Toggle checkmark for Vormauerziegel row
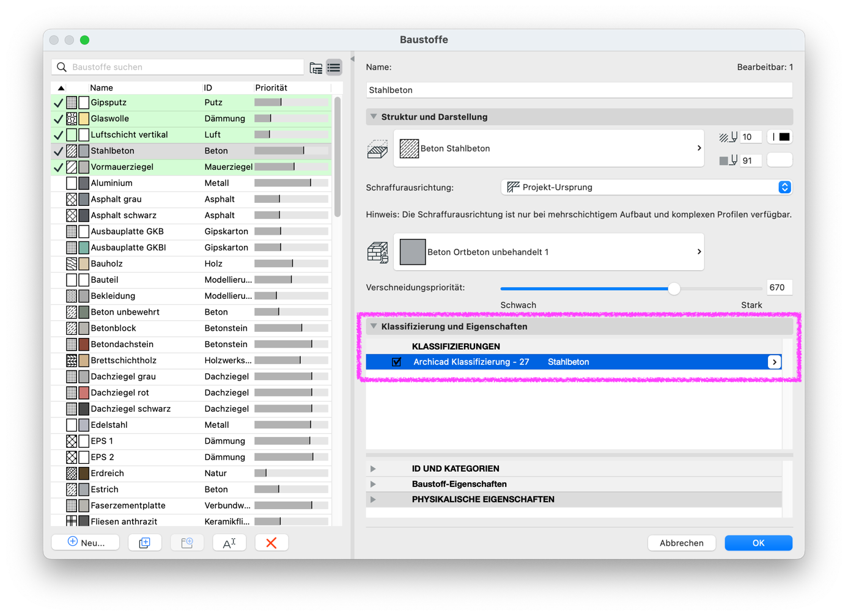The height and width of the screenshot is (616, 848). click(59, 167)
